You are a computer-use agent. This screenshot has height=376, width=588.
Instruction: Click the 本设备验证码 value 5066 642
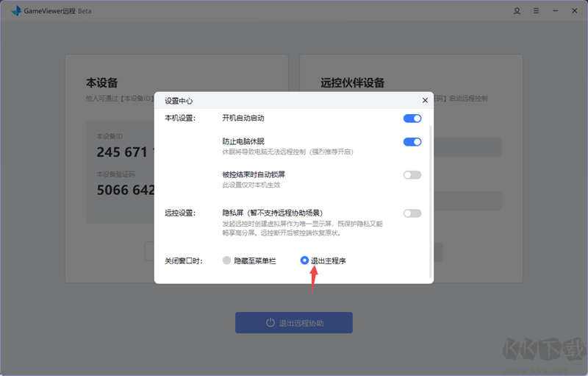[125, 190]
